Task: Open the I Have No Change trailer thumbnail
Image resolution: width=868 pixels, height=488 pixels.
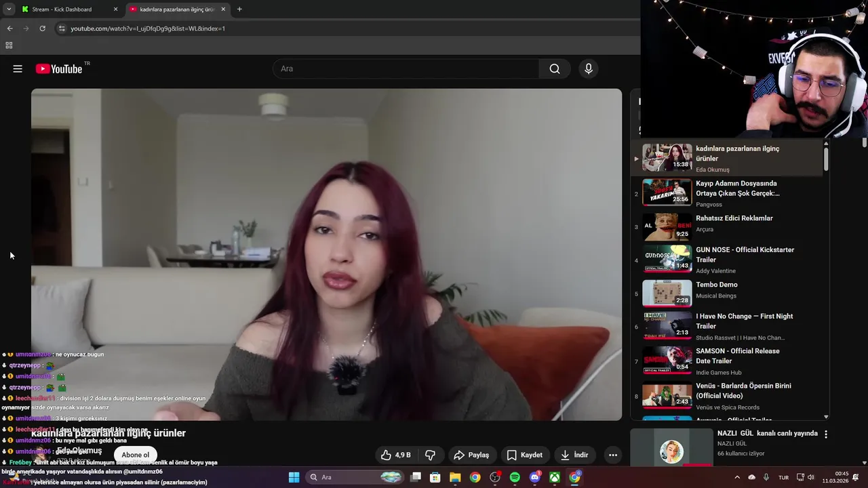Action: click(x=667, y=324)
